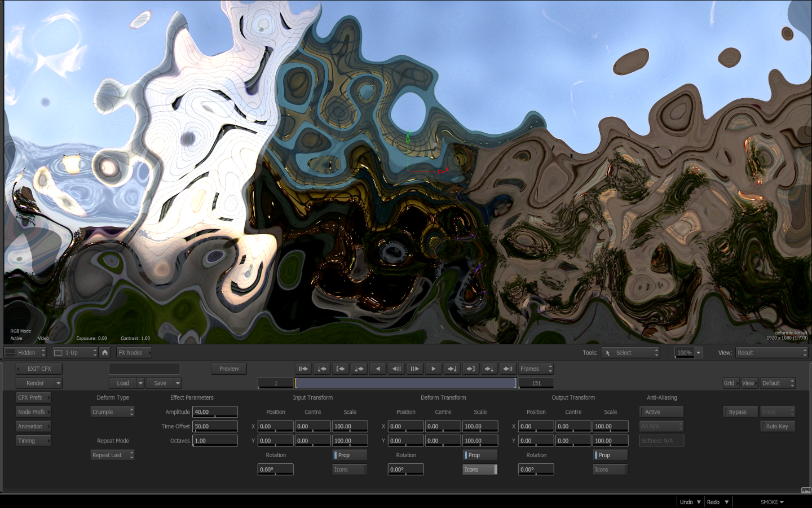Click the Amplitude value field
Viewport: 812px width, 508px height.
[215, 412]
